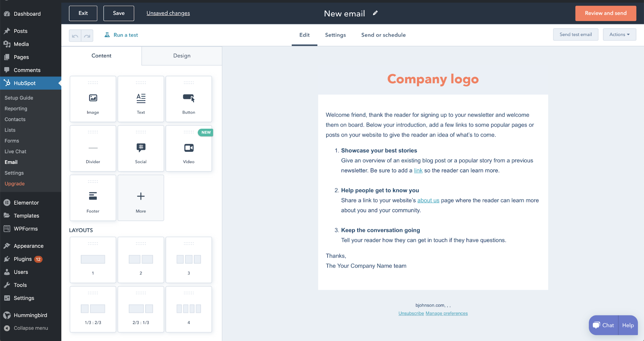Screen dimensions: 644x341
Task: Add a Button block to the email
Action: [x=188, y=99]
